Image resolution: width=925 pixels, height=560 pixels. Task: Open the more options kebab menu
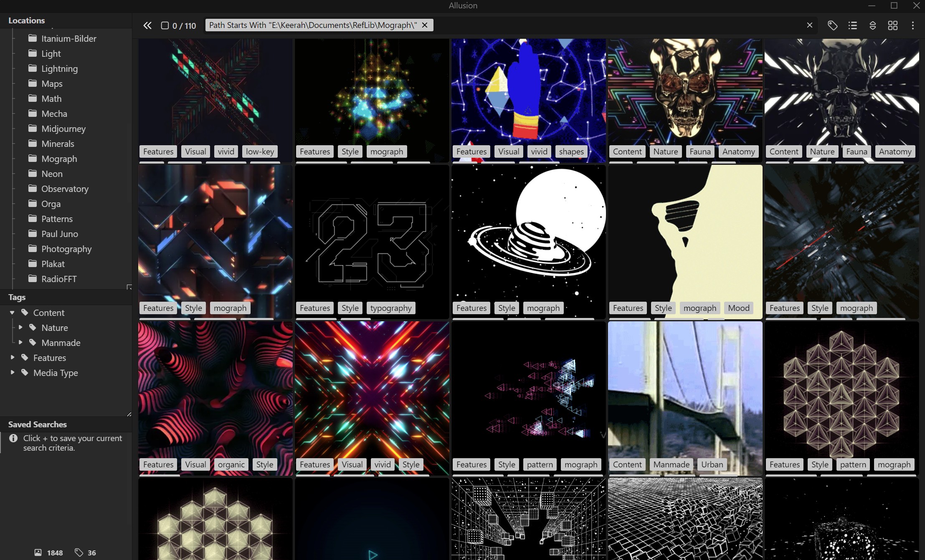913,25
